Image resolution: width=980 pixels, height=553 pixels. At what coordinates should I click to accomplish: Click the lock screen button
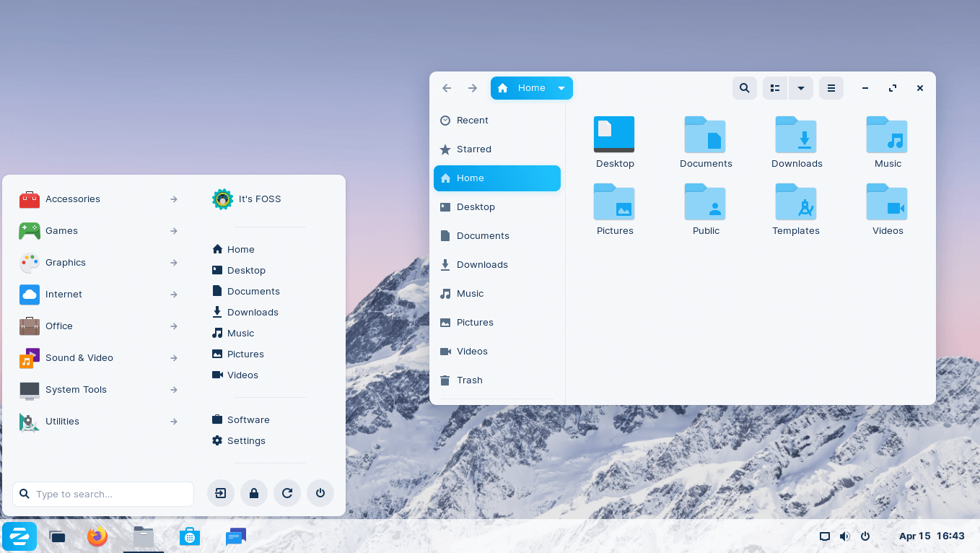point(254,494)
